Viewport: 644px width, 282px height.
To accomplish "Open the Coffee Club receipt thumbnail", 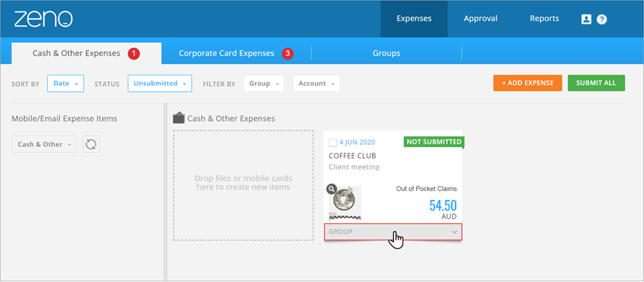I will 345,203.
